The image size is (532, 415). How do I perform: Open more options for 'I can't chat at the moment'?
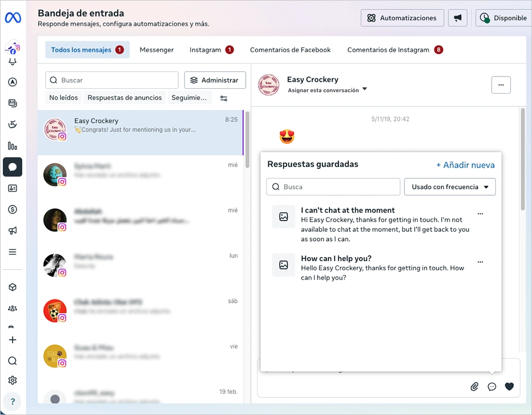480,213
